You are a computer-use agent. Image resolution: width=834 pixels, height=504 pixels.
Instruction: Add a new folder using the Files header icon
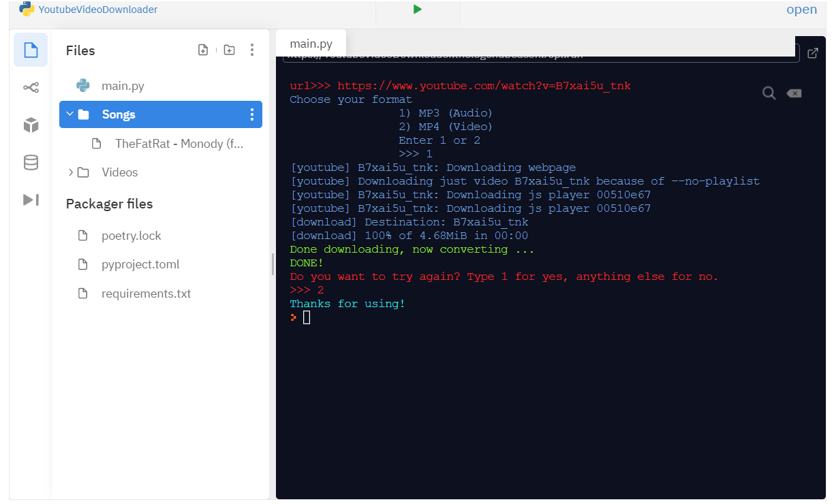tap(230, 50)
